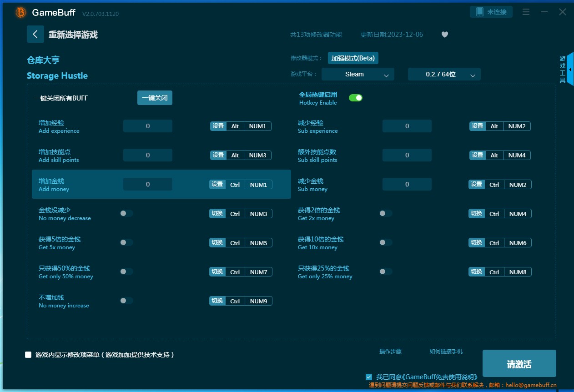
Task: Click the 共13项修改器功能 text
Action: (316, 35)
